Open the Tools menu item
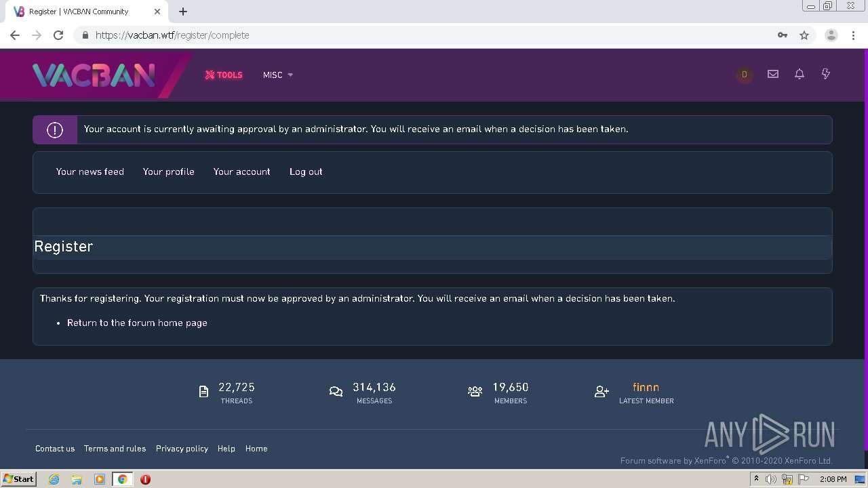The image size is (868, 488). tap(224, 75)
